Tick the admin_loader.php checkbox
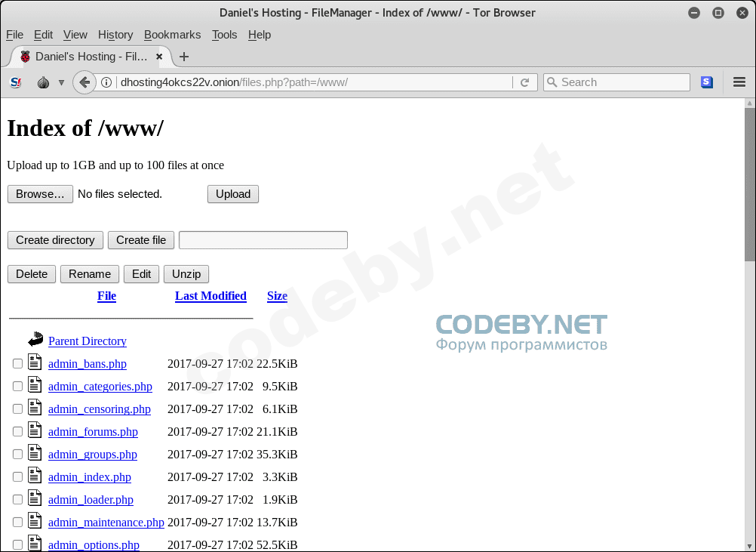This screenshot has height=552, width=756. click(18, 500)
